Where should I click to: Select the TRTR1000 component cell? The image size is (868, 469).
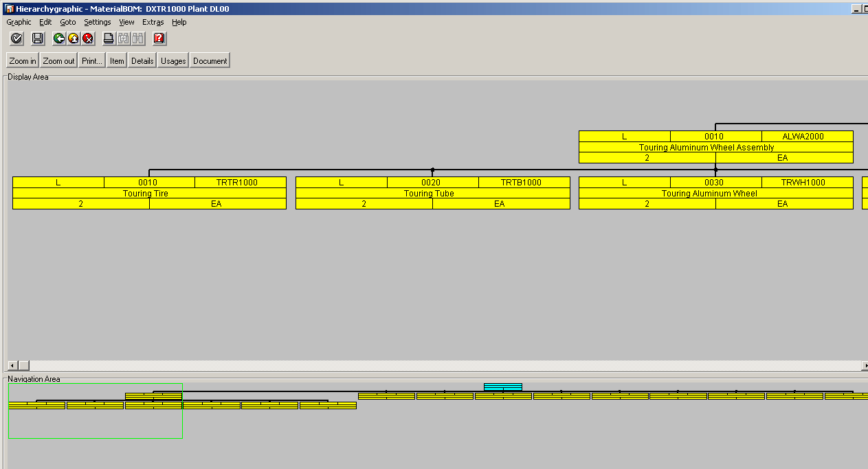pos(241,182)
